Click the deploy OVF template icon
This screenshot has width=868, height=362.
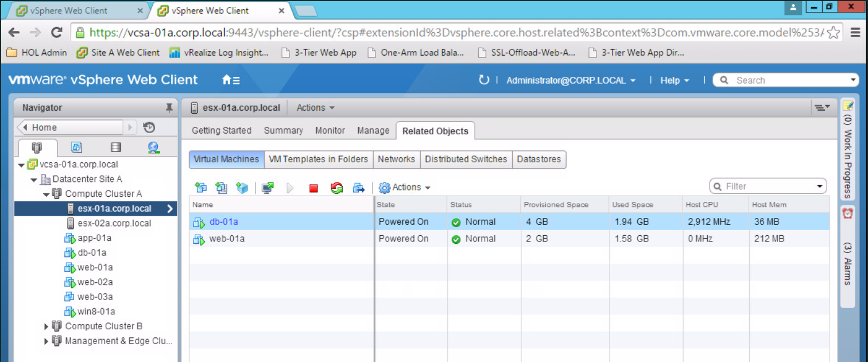(221, 188)
